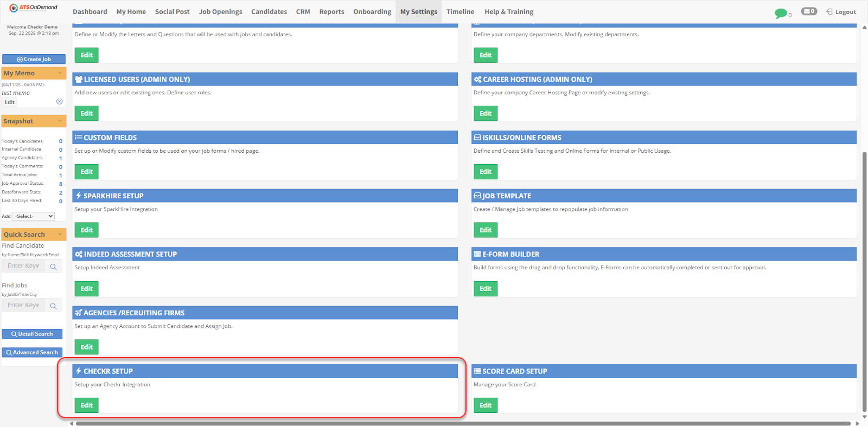Open the Timeline menu item
Viewport: 868px width, 427px height.
[460, 12]
